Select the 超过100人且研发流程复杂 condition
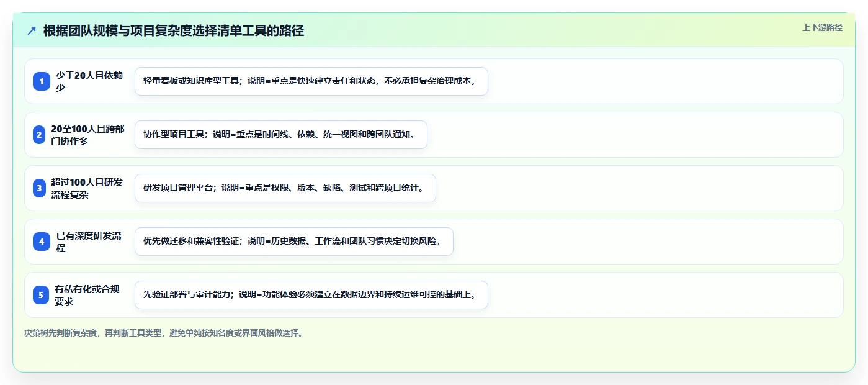The image size is (868, 385). (88, 188)
